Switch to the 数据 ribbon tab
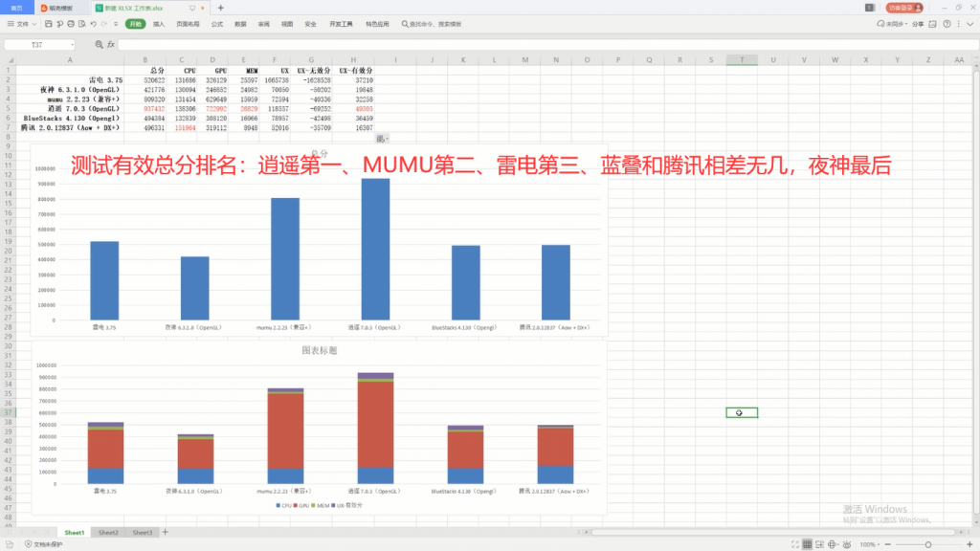 [240, 24]
